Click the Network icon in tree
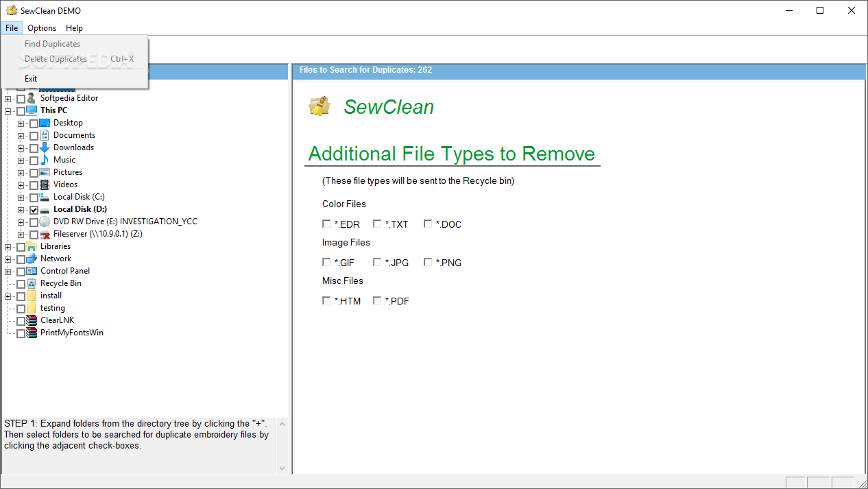Screen dimensions: 868x489 (x=32, y=259)
